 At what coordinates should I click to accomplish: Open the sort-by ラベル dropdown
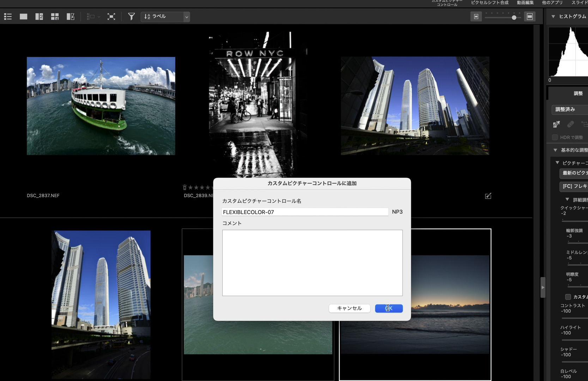click(165, 17)
